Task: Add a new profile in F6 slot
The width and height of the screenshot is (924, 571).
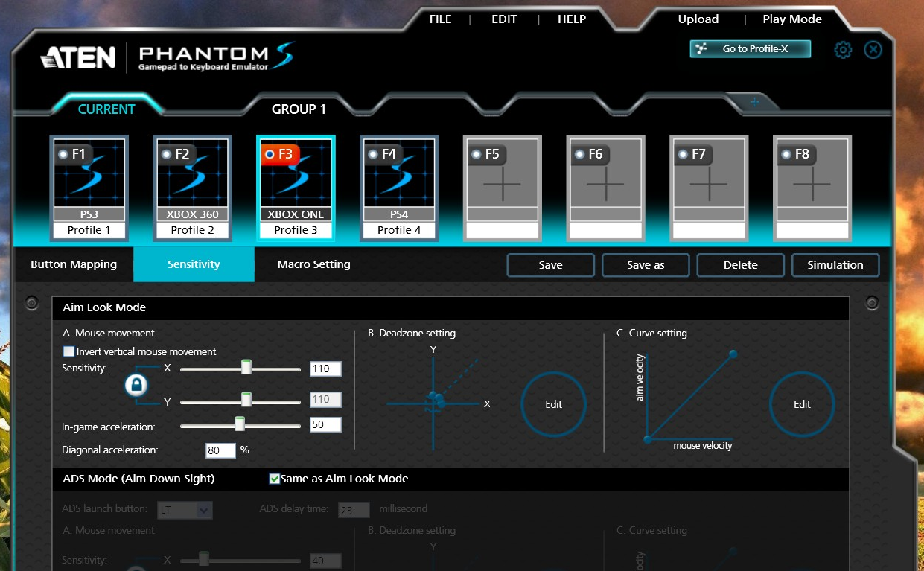Action: [x=605, y=188]
